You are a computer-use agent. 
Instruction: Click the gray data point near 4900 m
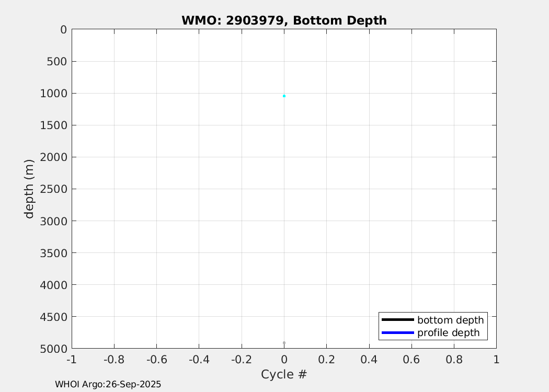coord(284,343)
